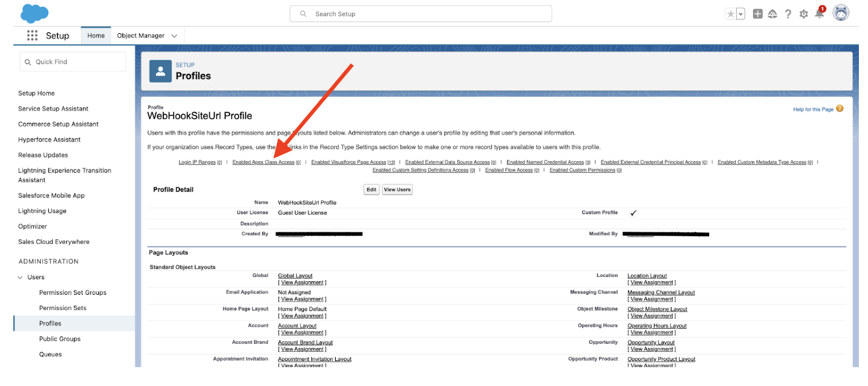
Task: Click the Edit button in Profile Detail
Action: tap(371, 189)
